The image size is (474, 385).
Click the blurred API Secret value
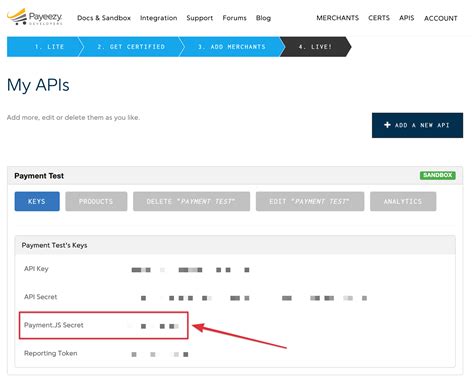254,298
